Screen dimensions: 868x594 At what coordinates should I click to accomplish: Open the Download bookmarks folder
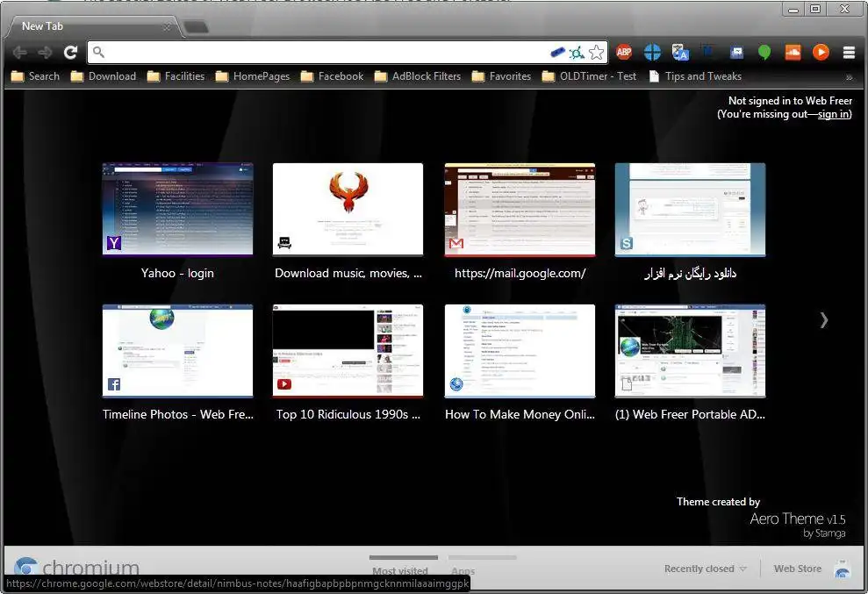coord(104,76)
